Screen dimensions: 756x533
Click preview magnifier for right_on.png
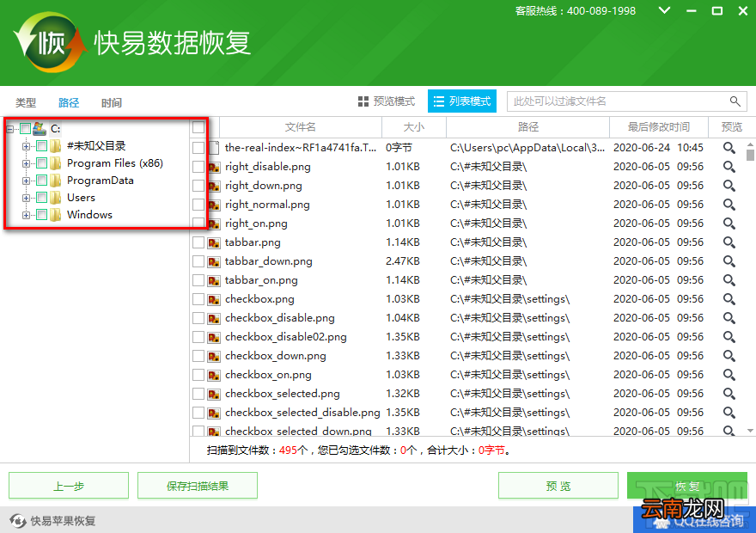coord(729,224)
